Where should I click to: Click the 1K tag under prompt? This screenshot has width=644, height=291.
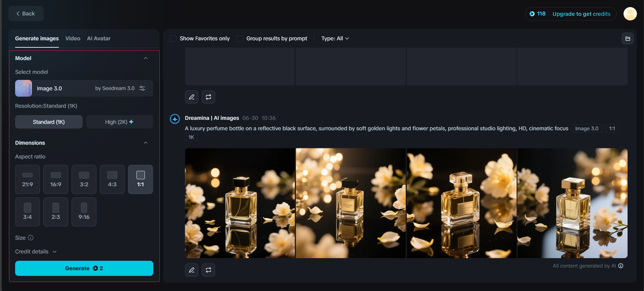coord(191,137)
